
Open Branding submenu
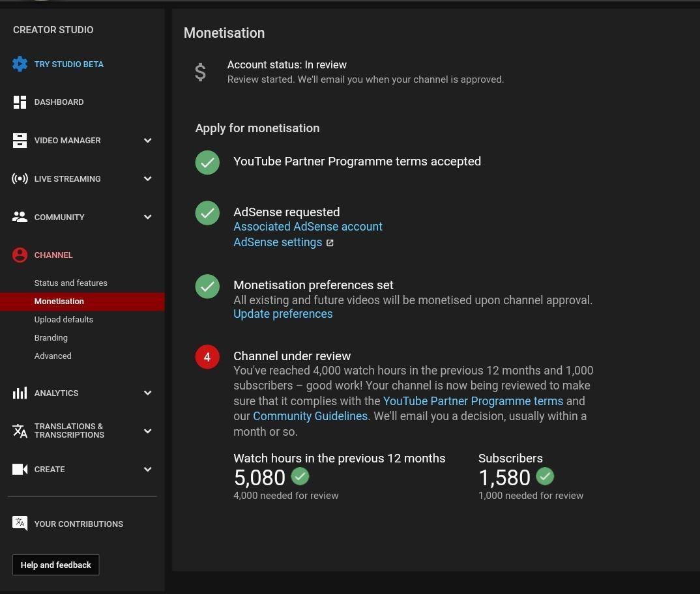coord(51,338)
